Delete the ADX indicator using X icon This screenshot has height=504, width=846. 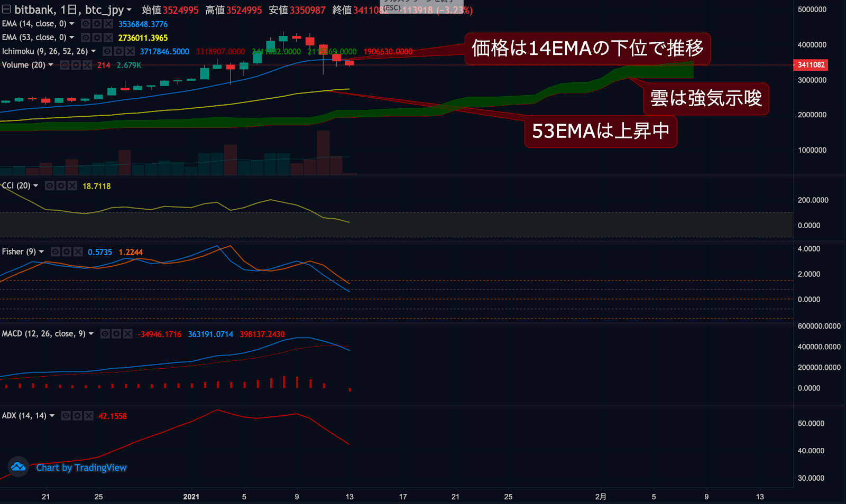(x=89, y=416)
